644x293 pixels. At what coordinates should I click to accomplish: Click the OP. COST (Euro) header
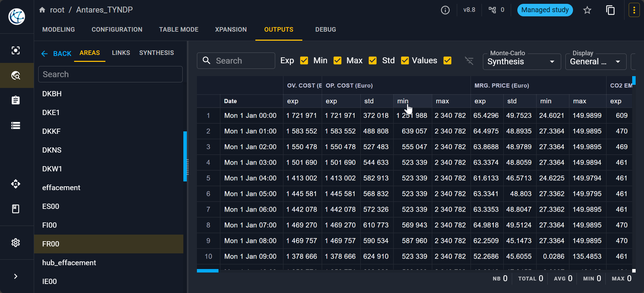pyautogui.click(x=396, y=86)
